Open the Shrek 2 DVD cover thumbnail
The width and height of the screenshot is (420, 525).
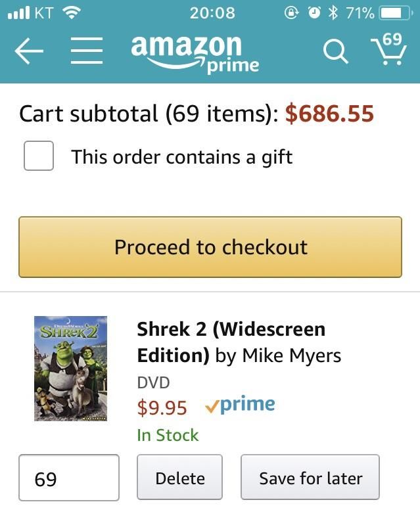point(70,369)
